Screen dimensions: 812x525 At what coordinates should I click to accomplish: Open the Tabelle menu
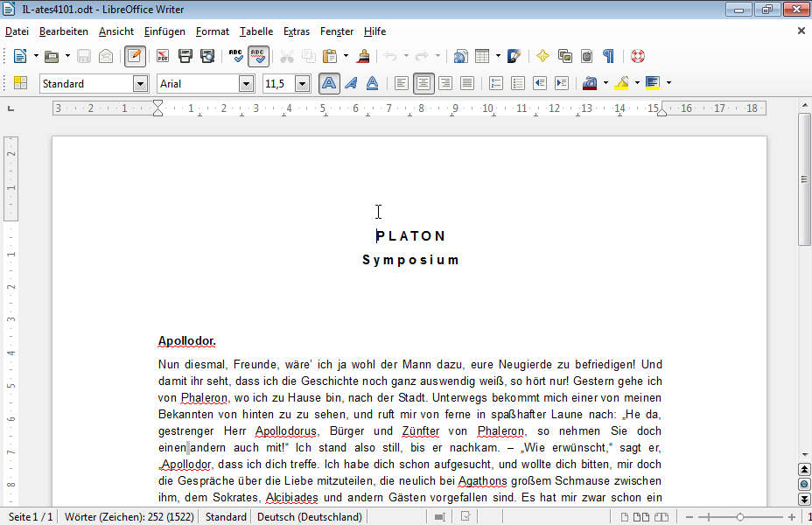256,31
